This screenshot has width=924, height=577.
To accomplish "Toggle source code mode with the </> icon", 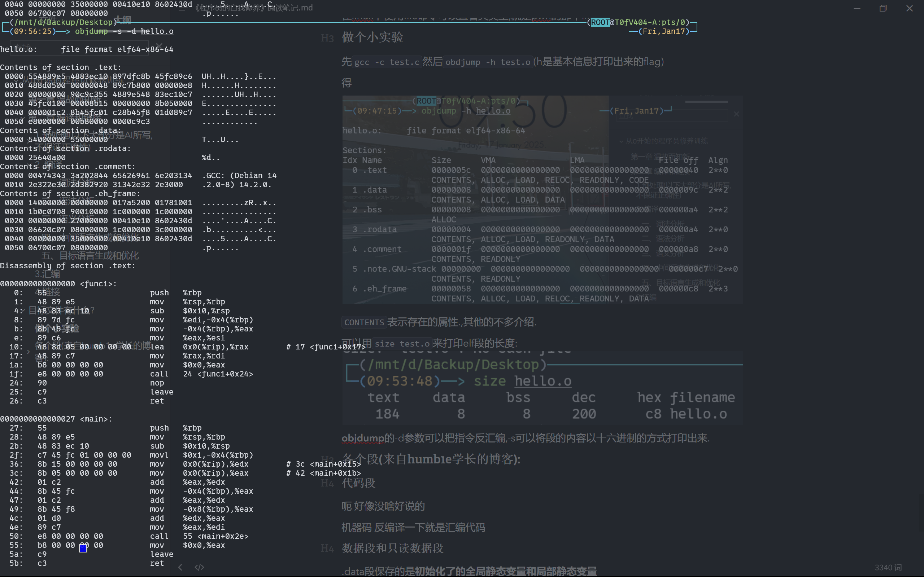I will tap(199, 568).
